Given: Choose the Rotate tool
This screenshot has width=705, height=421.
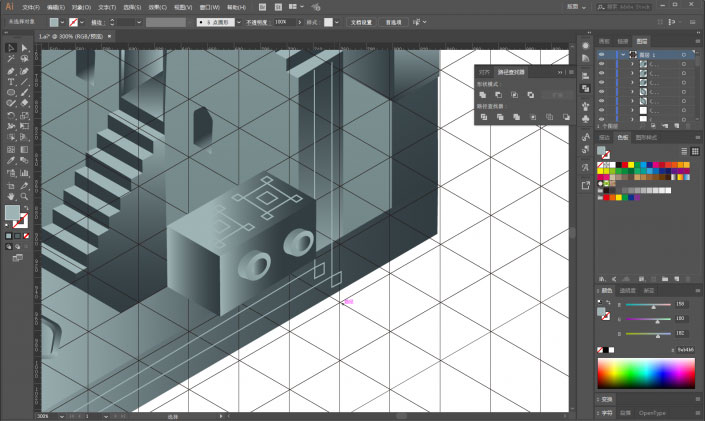Looking at the screenshot, I should (x=11, y=115).
